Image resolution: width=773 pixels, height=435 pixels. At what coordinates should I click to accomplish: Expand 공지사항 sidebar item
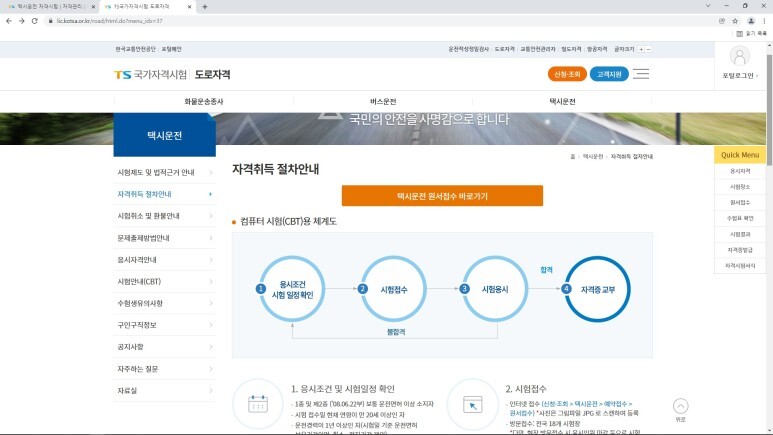click(165, 347)
